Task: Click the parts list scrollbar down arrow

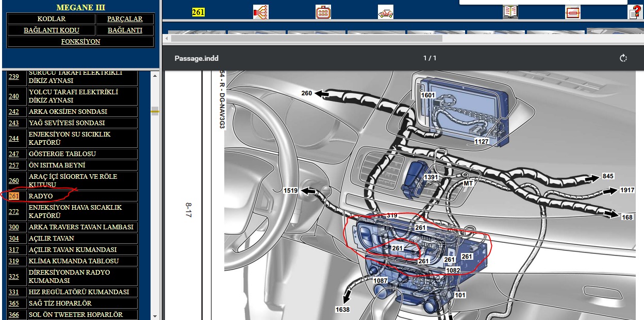Action: tap(155, 315)
